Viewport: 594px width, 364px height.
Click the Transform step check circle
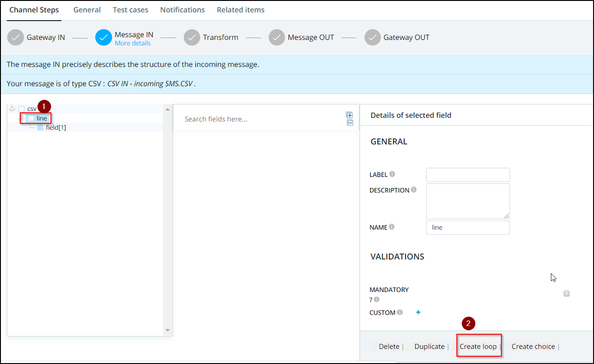pyautogui.click(x=192, y=38)
